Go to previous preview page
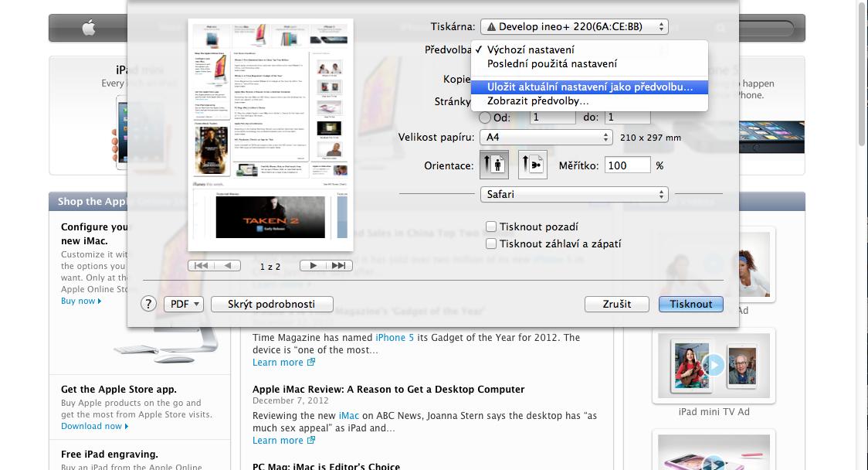Image resolution: width=868 pixels, height=470 pixels. click(228, 265)
